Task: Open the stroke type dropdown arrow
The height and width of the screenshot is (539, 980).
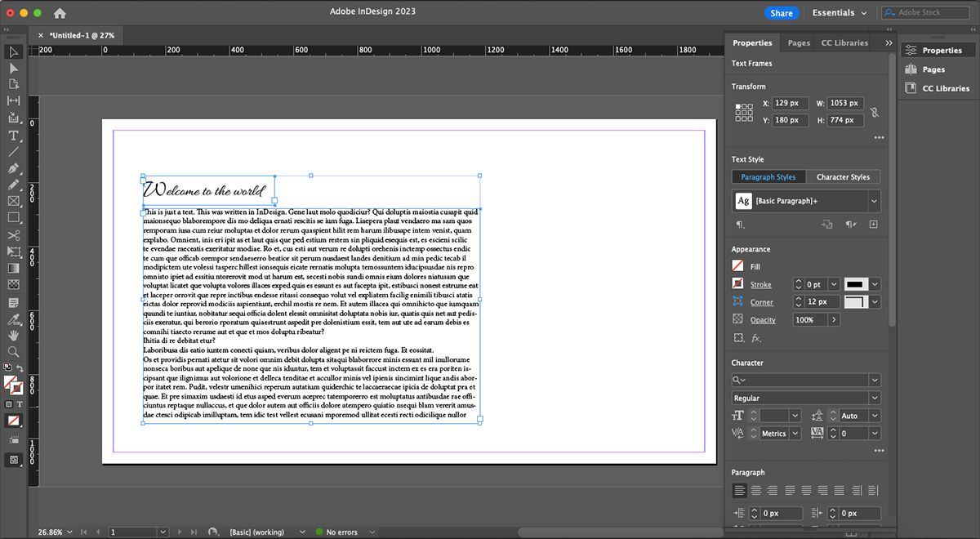Action: click(875, 284)
